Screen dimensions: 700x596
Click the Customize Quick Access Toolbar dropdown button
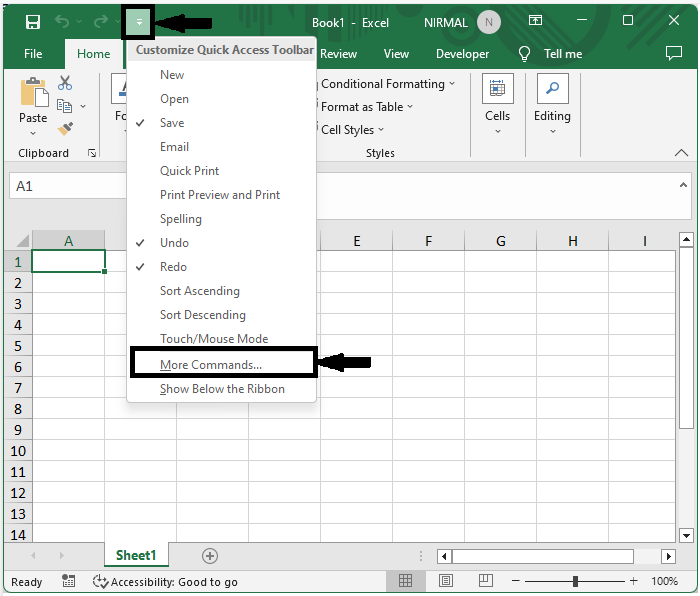[139, 21]
